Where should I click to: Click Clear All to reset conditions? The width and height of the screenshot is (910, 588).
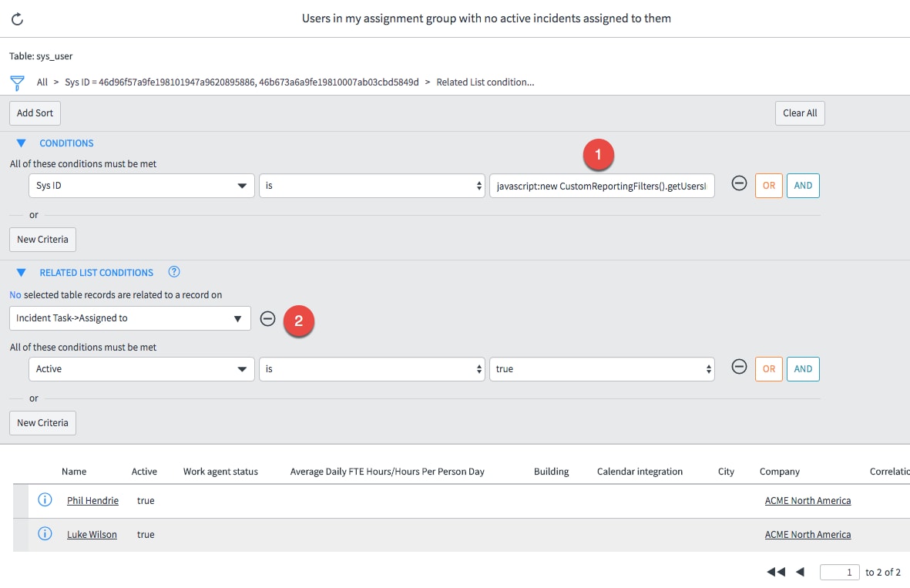coord(799,113)
